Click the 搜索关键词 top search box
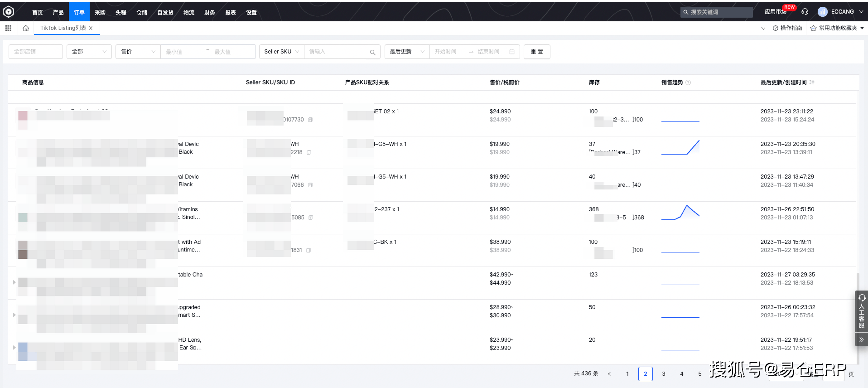 click(x=717, y=12)
